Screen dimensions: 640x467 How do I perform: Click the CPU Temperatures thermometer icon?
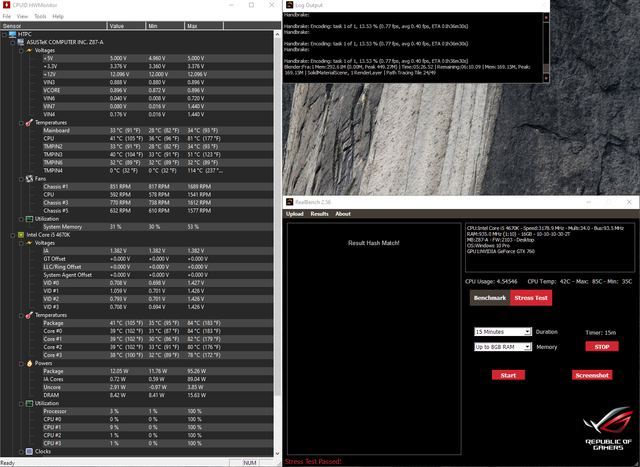[29, 315]
